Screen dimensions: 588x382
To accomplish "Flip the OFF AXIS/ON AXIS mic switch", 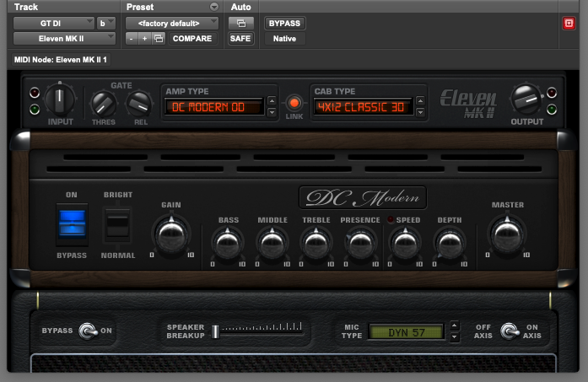I will tap(509, 331).
